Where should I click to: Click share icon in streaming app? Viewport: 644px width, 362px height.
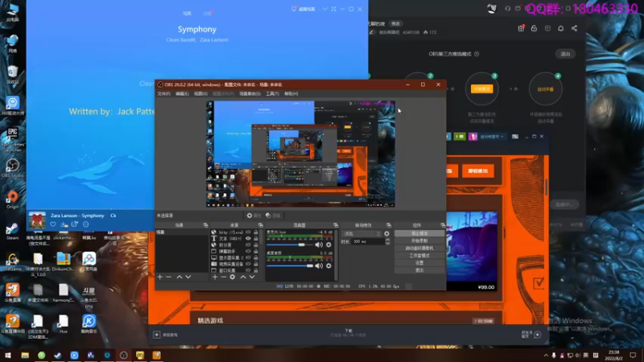pyautogui.click(x=574, y=28)
